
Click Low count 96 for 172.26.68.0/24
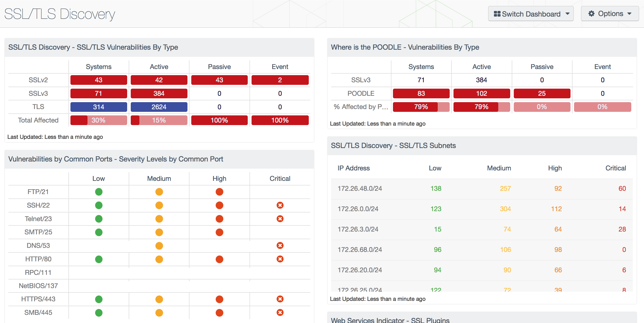pos(437,250)
